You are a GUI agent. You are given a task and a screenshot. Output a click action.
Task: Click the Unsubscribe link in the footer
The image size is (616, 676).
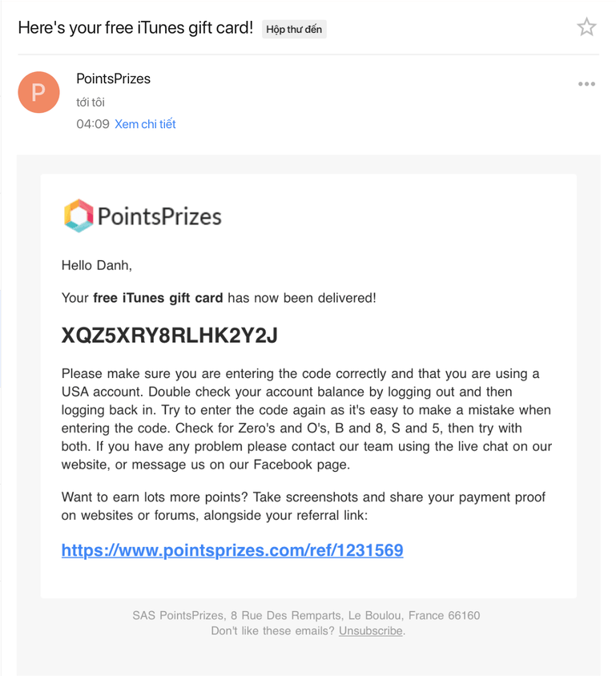[369, 630]
